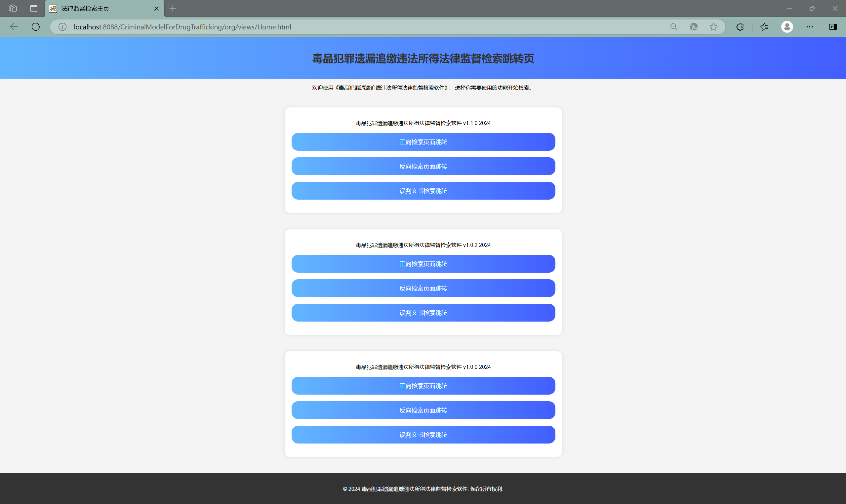The image size is (846, 504).
Task: Click 正向检索页面跳转 under v1.1.0
Action: coord(423,142)
